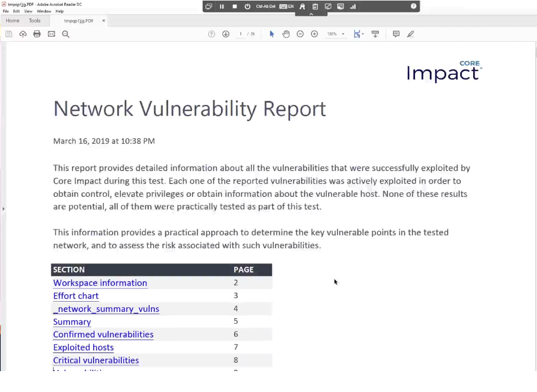This screenshot has width=537, height=392.
Task: Click the Zoom out minus icon
Action: pos(300,34)
